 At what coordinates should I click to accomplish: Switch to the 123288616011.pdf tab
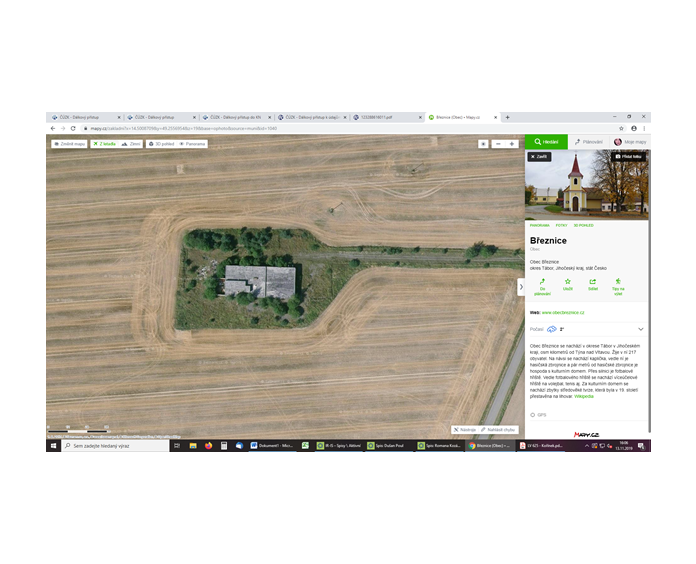coord(387,118)
